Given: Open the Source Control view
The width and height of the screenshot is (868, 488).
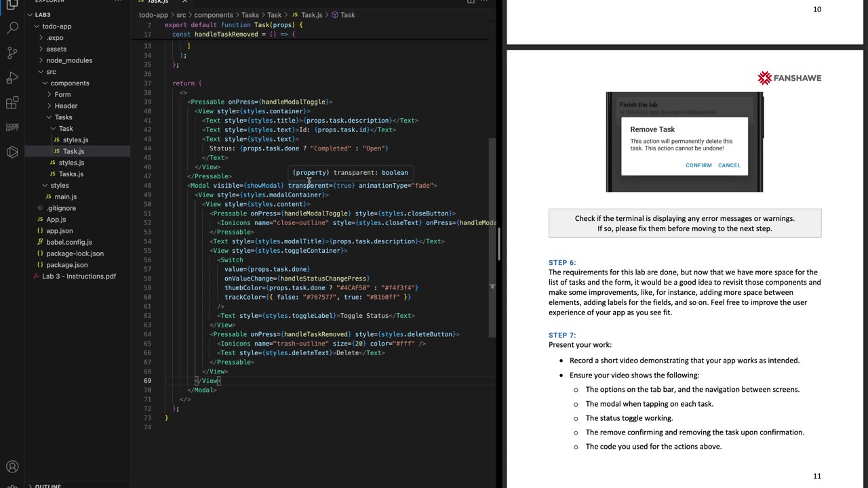Looking at the screenshot, I should click(12, 53).
